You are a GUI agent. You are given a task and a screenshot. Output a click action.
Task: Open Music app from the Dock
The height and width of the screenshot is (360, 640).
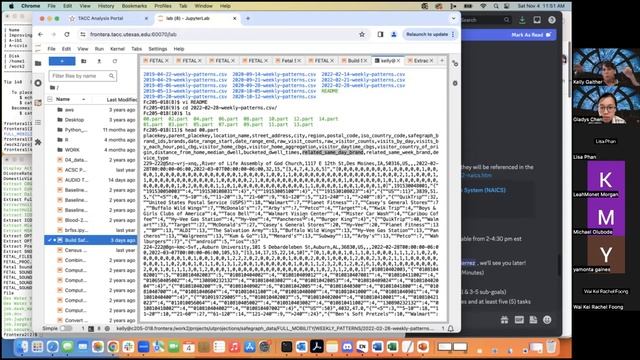point(234,347)
